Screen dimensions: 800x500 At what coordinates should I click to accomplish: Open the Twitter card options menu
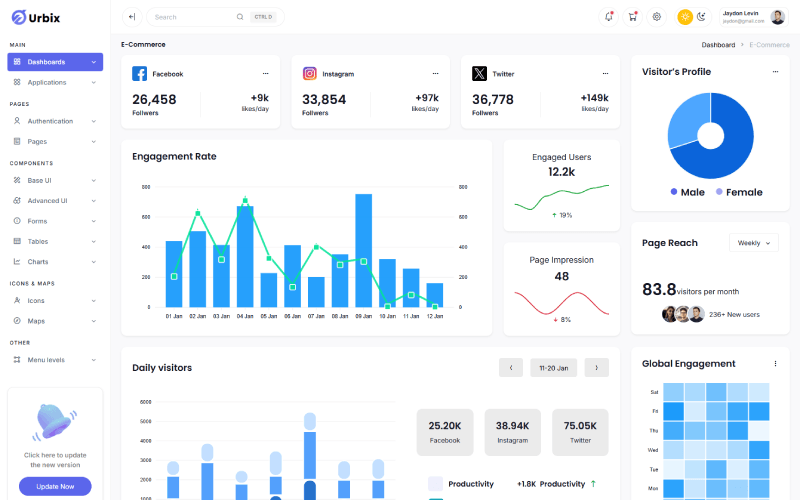point(604,74)
